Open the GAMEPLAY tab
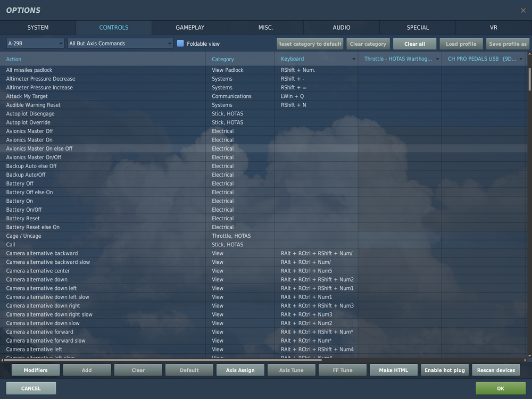Screen dimensions: 532x399 (190, 28)
